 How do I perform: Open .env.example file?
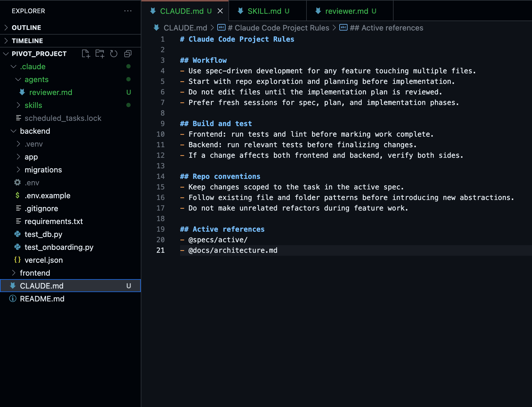coord(70,196)
